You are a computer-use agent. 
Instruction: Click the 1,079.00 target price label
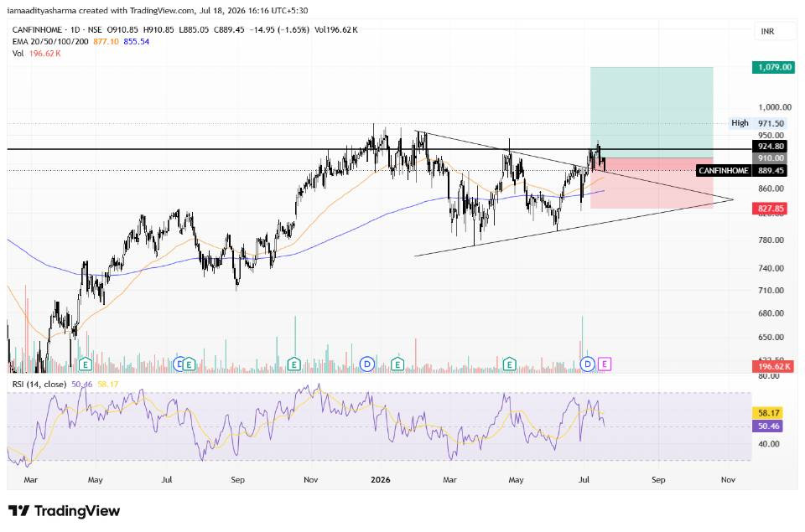coord(774,67)
